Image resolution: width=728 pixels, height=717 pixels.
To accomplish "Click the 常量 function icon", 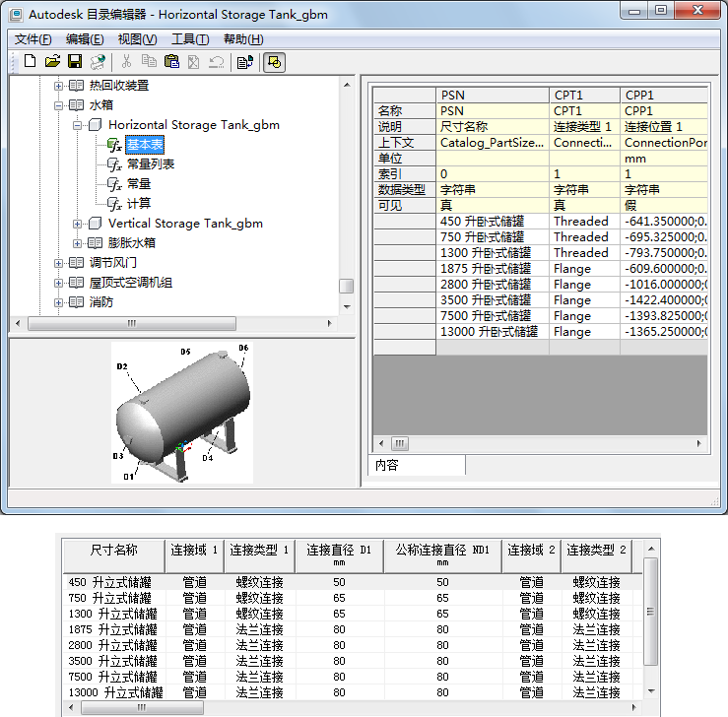I will [114, 184].
